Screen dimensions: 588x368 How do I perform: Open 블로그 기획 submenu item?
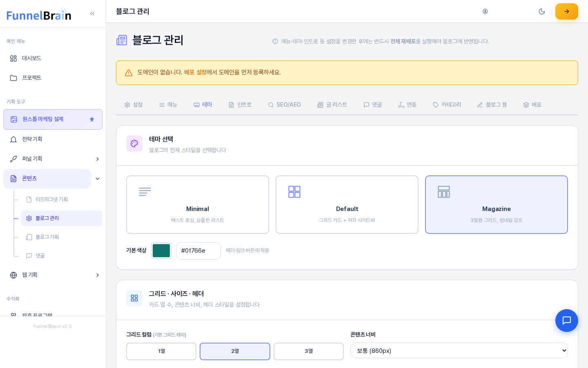click(x=62, y=237)
